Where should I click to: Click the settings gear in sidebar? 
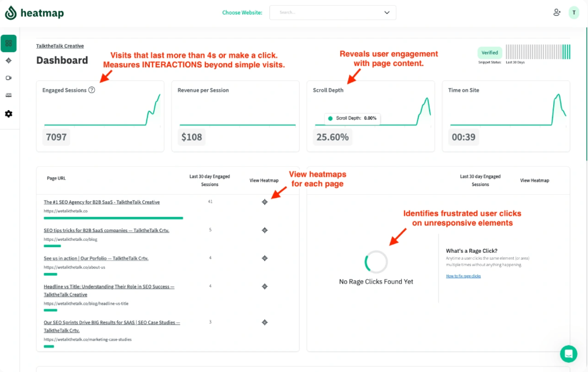click(x=8, y=114)
